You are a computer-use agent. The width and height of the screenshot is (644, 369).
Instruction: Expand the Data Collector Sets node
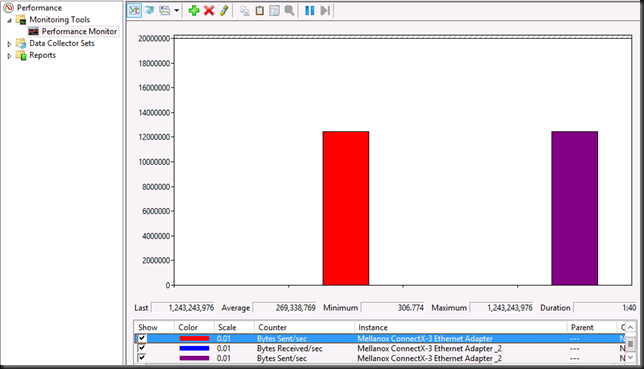coord(9,44)
